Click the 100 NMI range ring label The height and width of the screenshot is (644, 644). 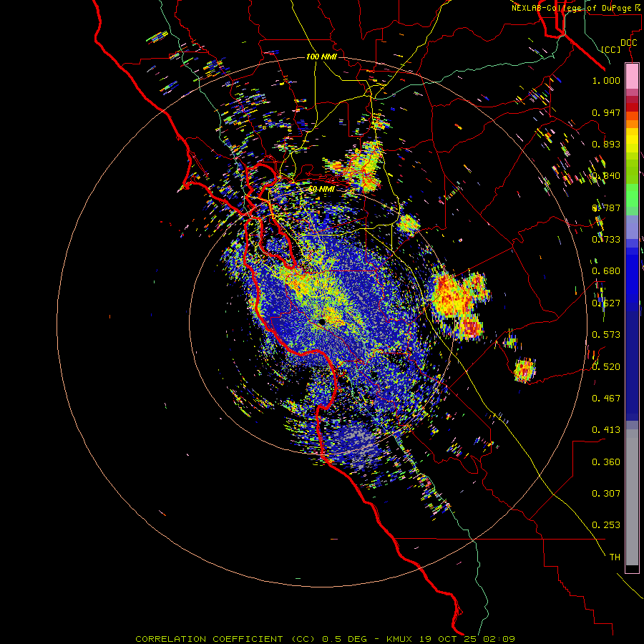click(321, 57)
